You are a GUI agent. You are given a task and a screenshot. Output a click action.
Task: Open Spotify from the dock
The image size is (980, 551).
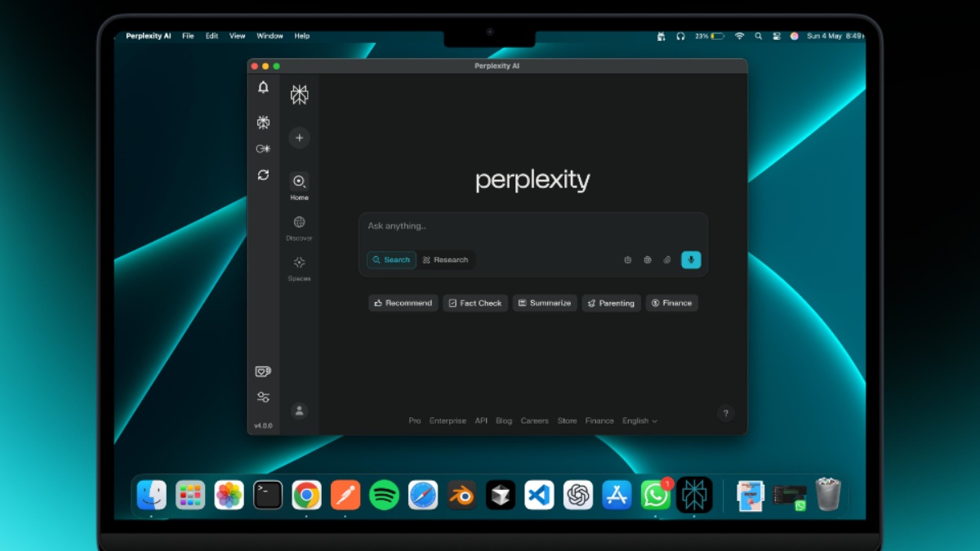(x=384, y=495)
